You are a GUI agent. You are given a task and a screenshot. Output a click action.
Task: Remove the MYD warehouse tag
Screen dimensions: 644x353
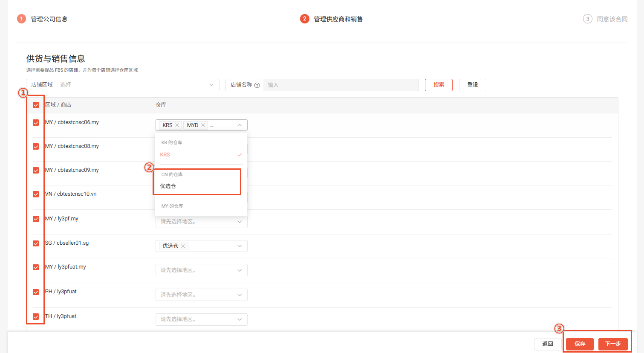(x=203, y=125)
